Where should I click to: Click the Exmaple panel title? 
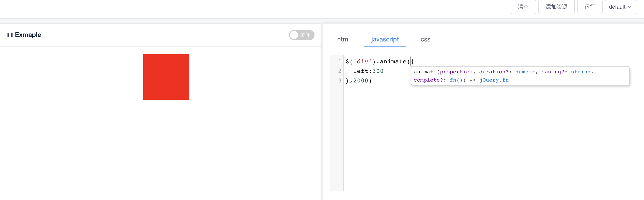[28, 35]
